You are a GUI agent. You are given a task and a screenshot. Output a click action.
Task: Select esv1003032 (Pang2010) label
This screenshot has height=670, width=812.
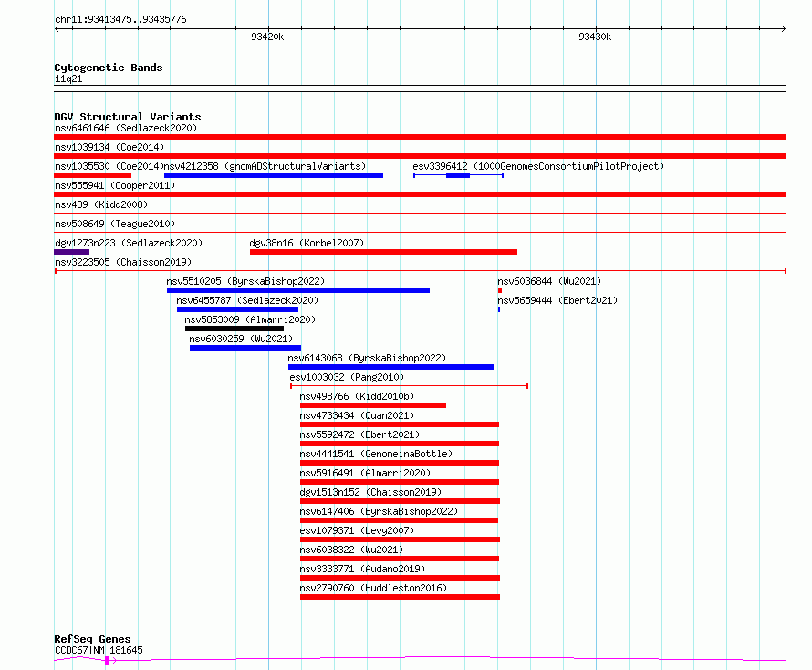click(x=347, y=377)
